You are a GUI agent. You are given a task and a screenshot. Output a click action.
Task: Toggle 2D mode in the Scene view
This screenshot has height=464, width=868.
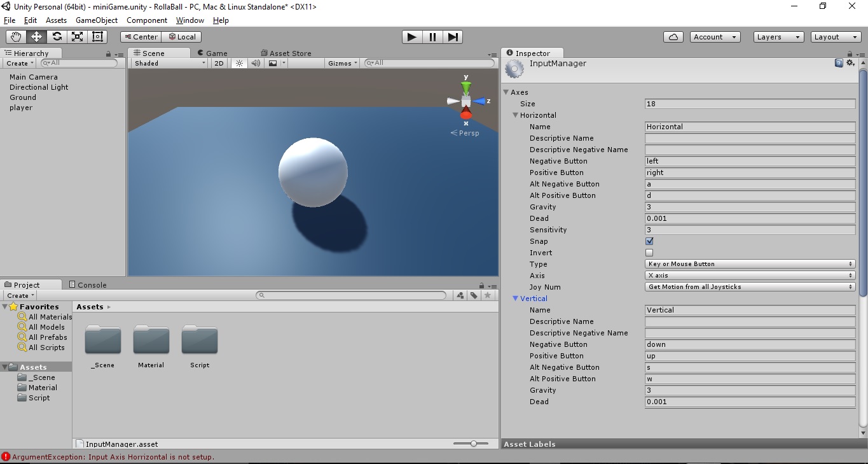[219, 63]
